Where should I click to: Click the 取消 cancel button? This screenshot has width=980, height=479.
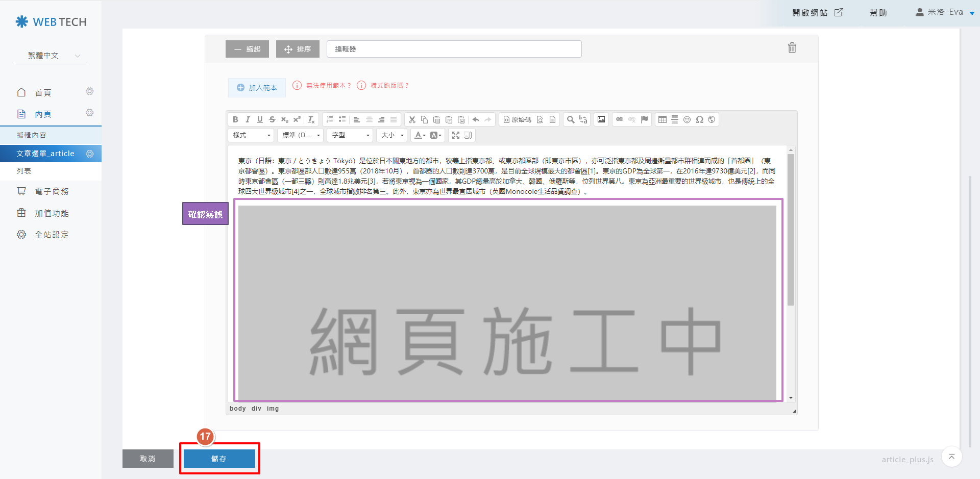point(148,459)
